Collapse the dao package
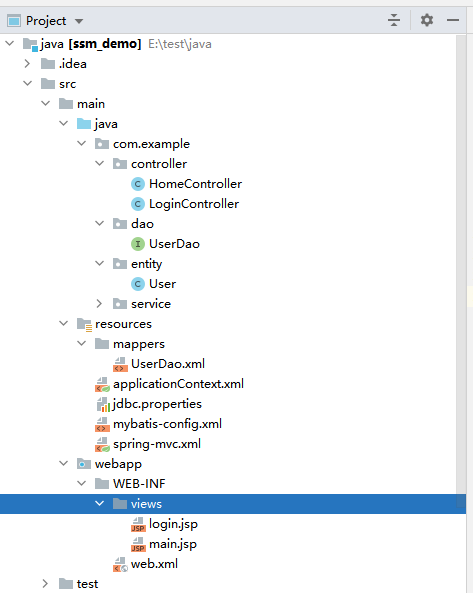 click(99, 224)
